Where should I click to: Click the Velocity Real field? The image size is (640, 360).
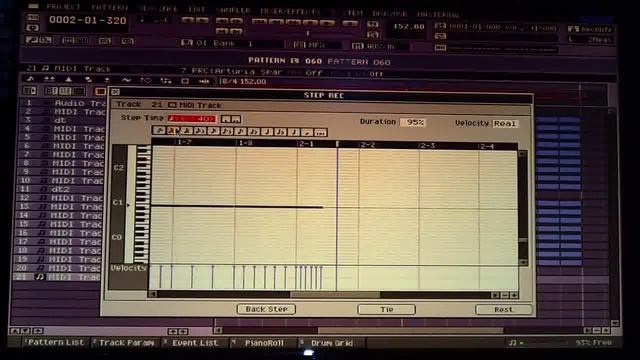coord(505,123)
